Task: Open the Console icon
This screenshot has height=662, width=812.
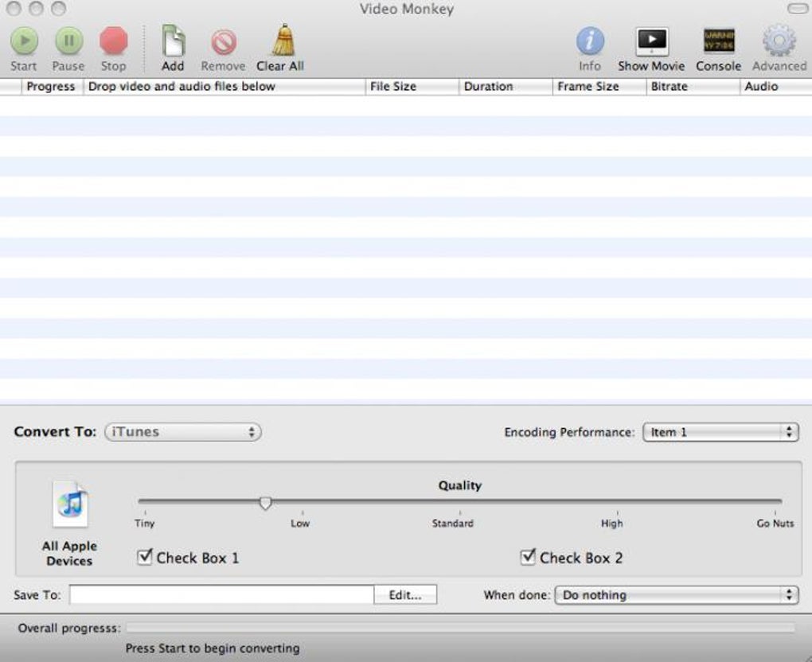Action: 719,41
